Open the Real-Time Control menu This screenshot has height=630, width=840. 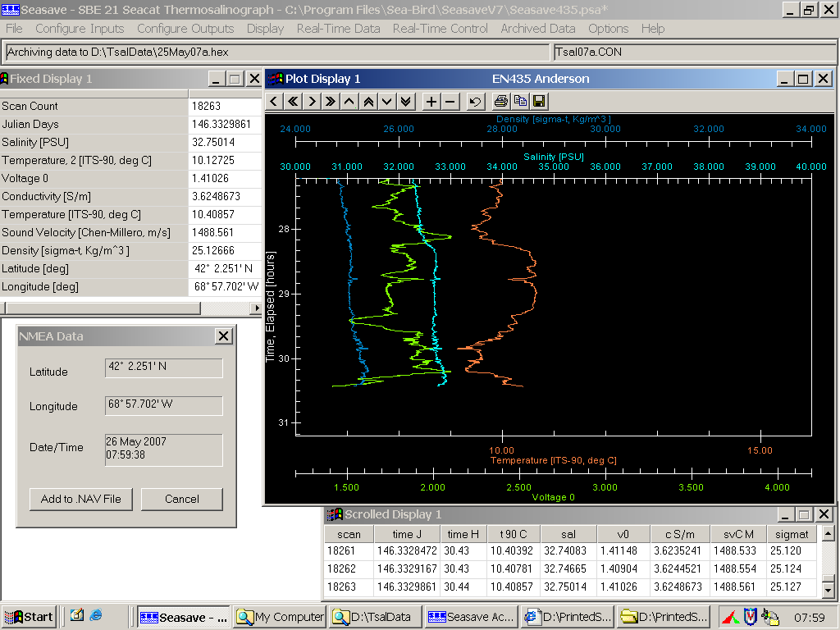point(440,28)
